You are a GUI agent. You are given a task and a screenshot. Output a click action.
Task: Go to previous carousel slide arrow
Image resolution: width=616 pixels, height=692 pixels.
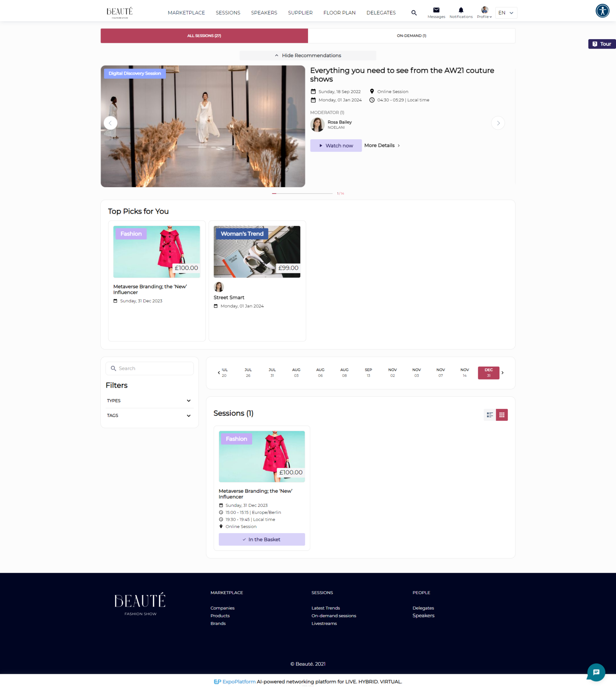point(110,123)
